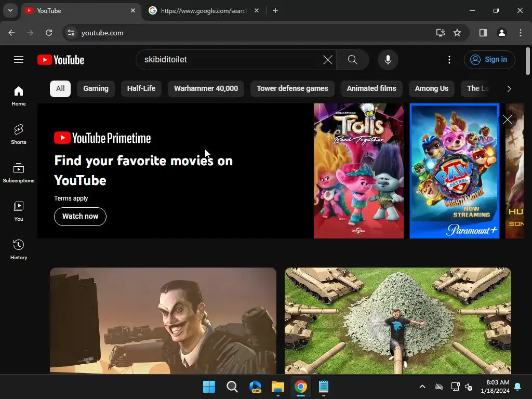
Task: Open Shorts from the sidebar
Action: point(19,135)
